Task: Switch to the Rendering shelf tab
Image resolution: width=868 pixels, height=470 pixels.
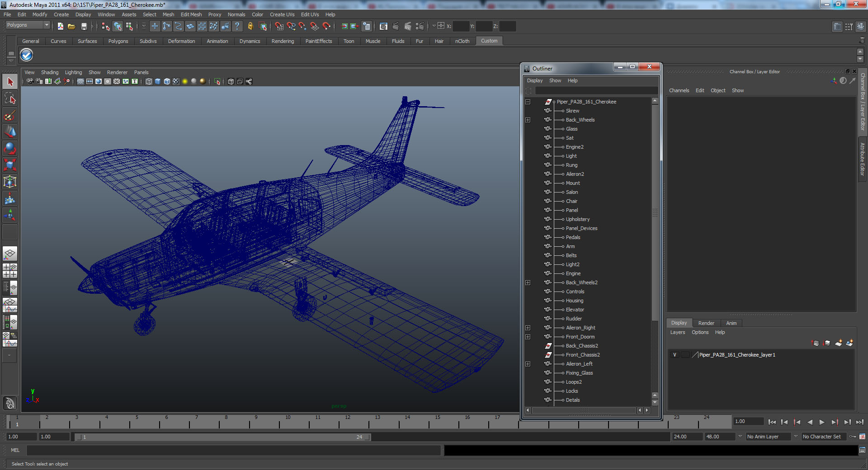Action: pyautogui.click(x=283, y=41)
